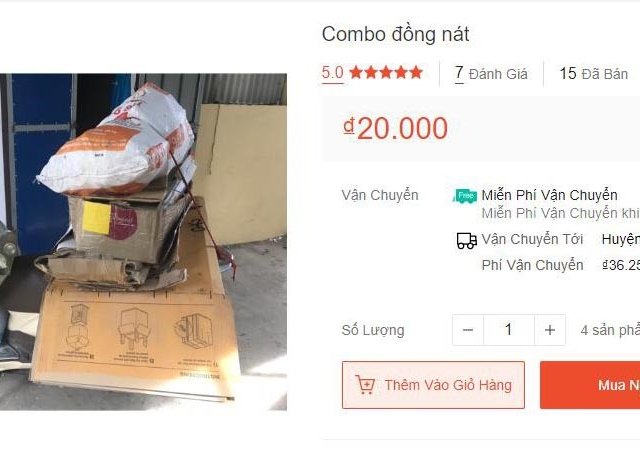Click the "Miễn Phí Vận Chuyển" shipping label
Screen dimensions: 640x462
(x=549, y=195)
